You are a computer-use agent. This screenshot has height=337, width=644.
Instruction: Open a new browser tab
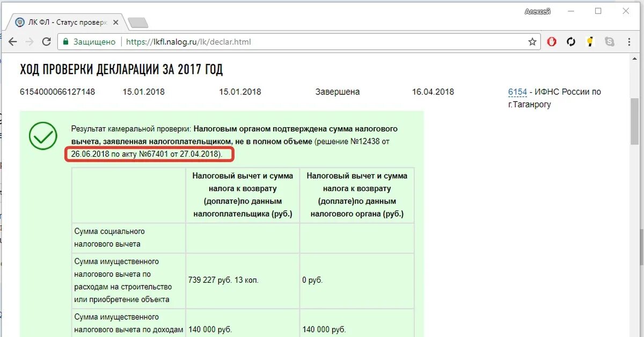click(137, 23)
